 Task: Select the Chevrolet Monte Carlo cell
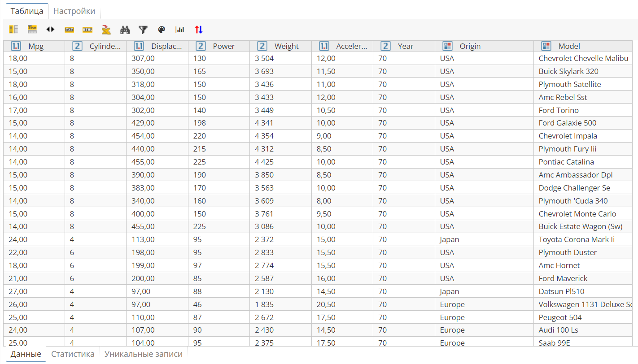583,214
